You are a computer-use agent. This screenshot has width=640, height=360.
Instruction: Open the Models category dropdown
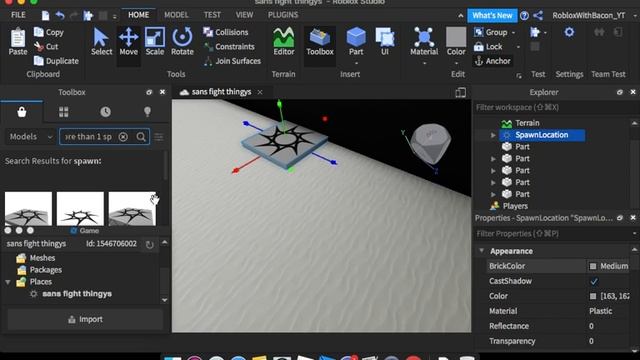31,137
